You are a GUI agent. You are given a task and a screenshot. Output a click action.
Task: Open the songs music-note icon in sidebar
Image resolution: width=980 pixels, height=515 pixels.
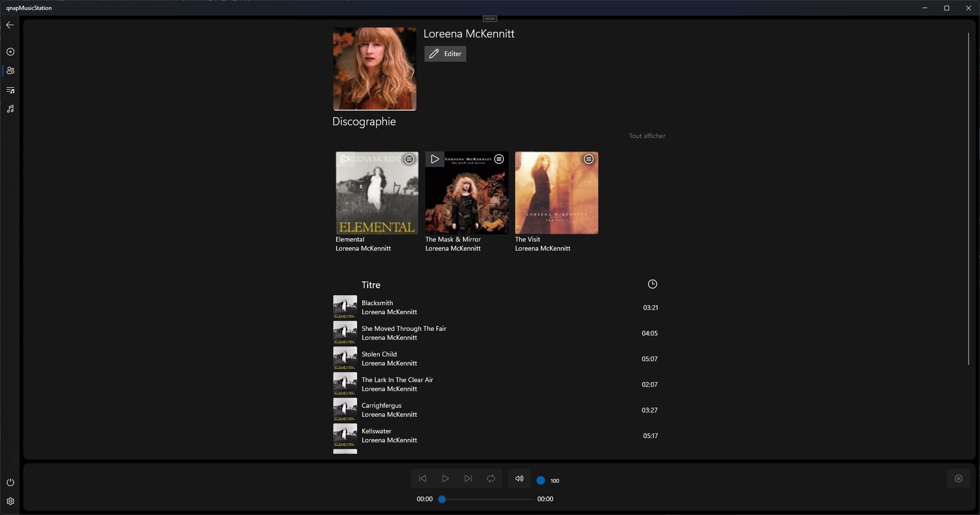[10, 109]
